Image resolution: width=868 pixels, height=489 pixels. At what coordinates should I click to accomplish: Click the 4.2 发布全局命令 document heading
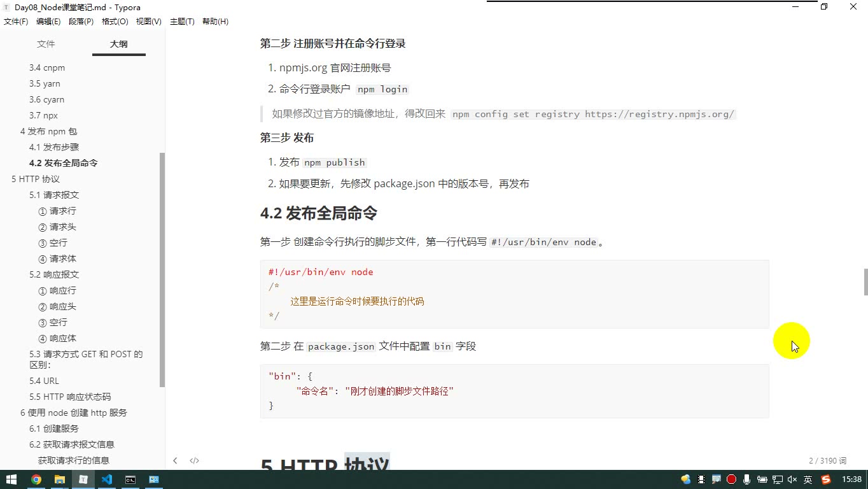(x=319, y=213)
